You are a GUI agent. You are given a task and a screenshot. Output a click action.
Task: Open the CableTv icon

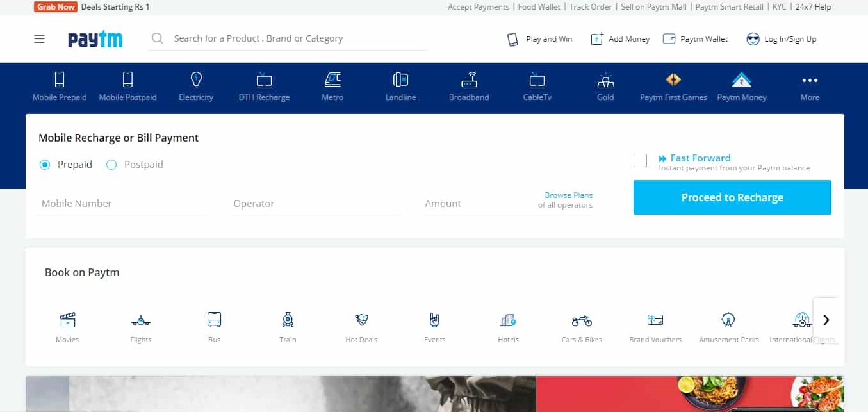coord(537,79)
